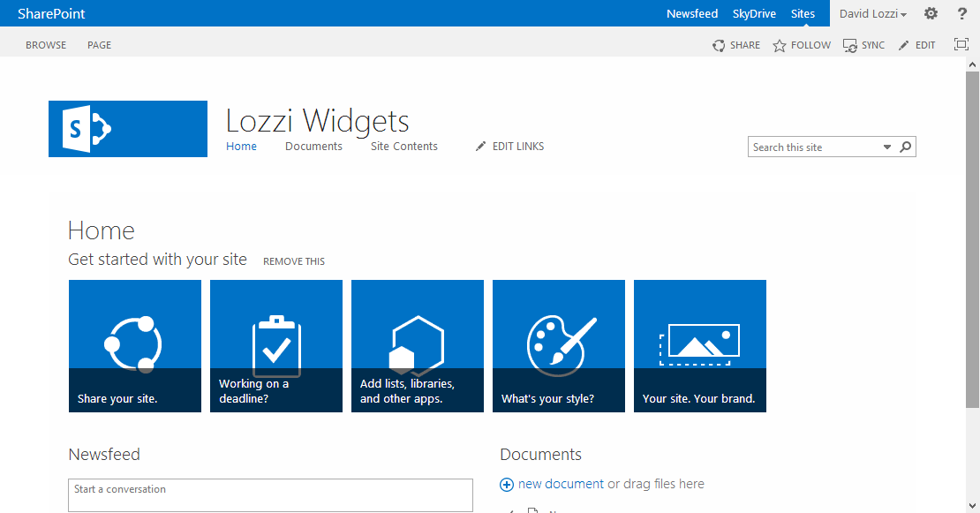Go to Newsfeed in top bar
The image size is (980, 513).
[692, 14]
